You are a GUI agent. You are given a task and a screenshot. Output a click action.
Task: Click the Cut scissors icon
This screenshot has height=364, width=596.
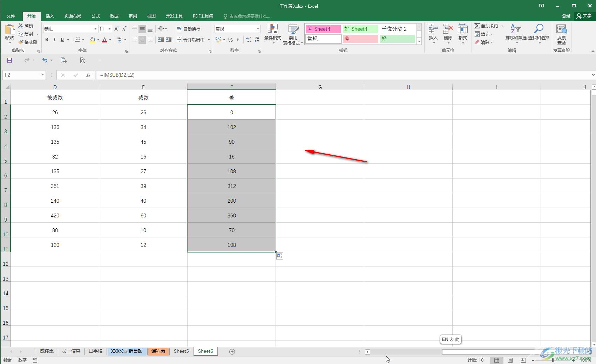21,26
